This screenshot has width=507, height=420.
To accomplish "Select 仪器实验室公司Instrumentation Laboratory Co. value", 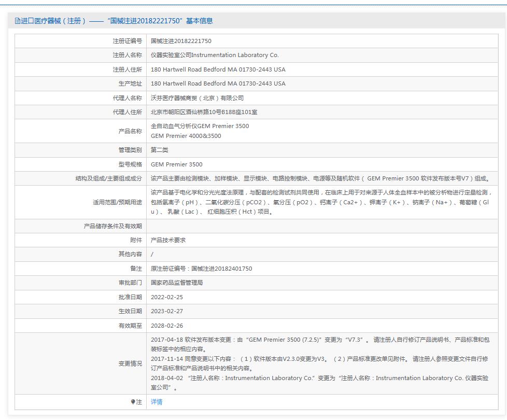I will 215,55.
